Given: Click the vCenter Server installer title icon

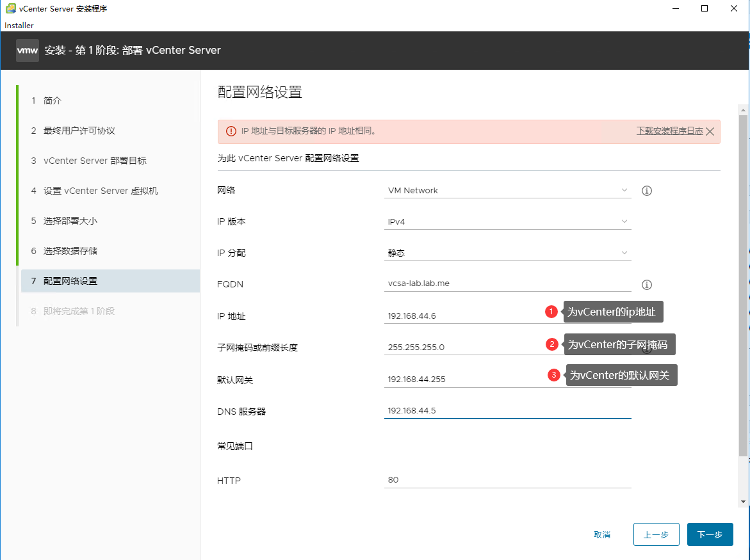Looking at the screenshot, I should coord(11,9).
